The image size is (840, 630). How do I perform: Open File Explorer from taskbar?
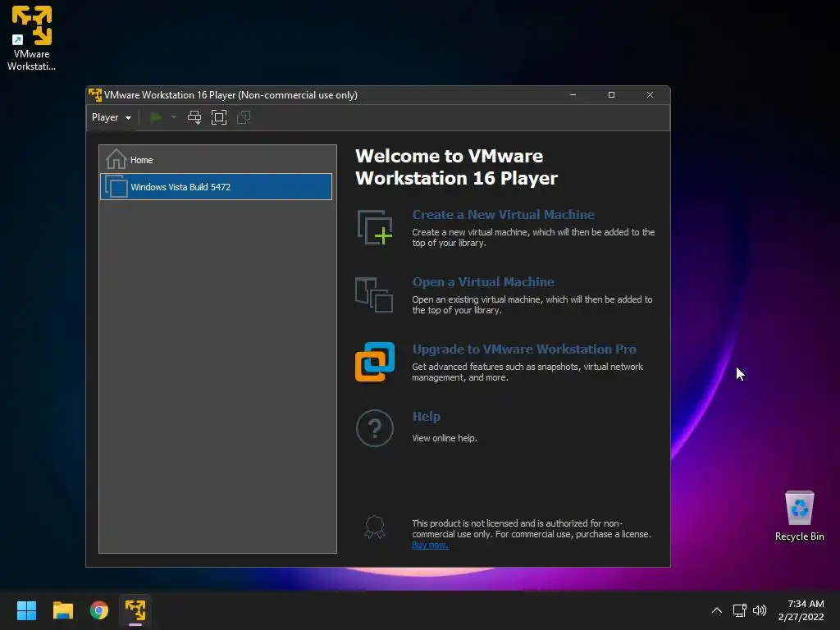click(x=62, y=610)
